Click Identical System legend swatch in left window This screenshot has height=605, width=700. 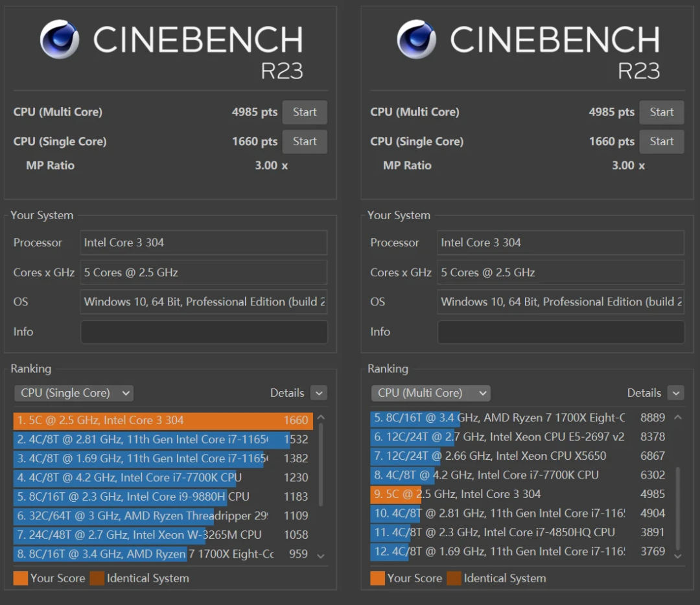[x=97, y=578]
